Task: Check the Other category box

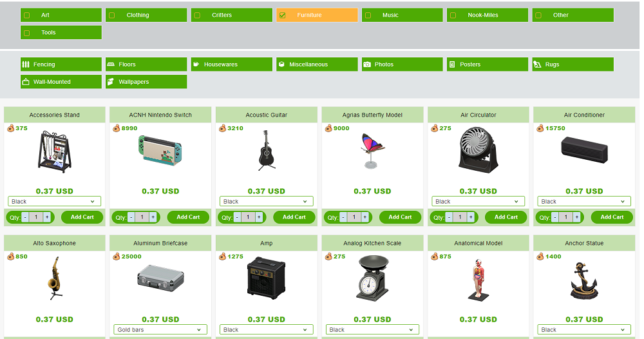Action: (x=538, y=15)
